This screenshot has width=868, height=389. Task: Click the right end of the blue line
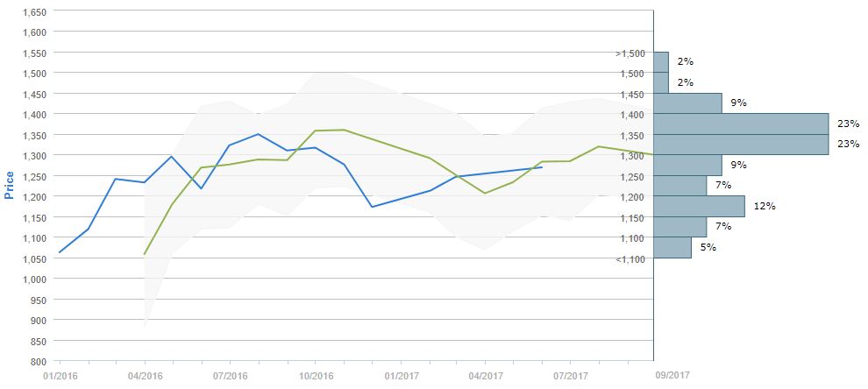pos(542,167)
